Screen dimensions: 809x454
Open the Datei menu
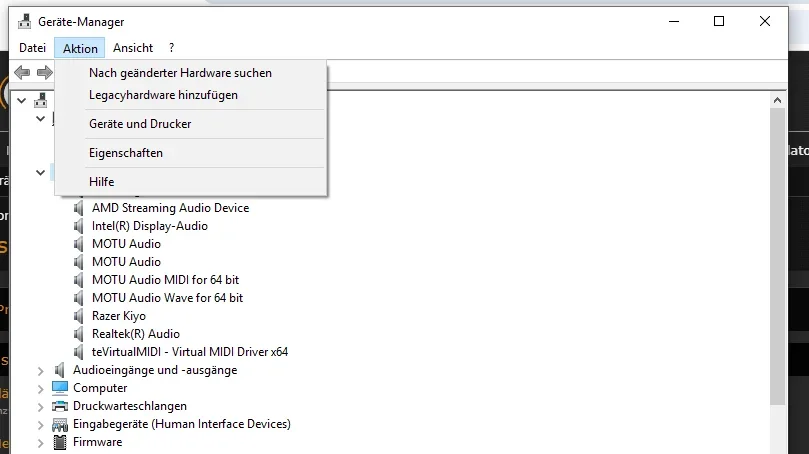tap(33, 48)
